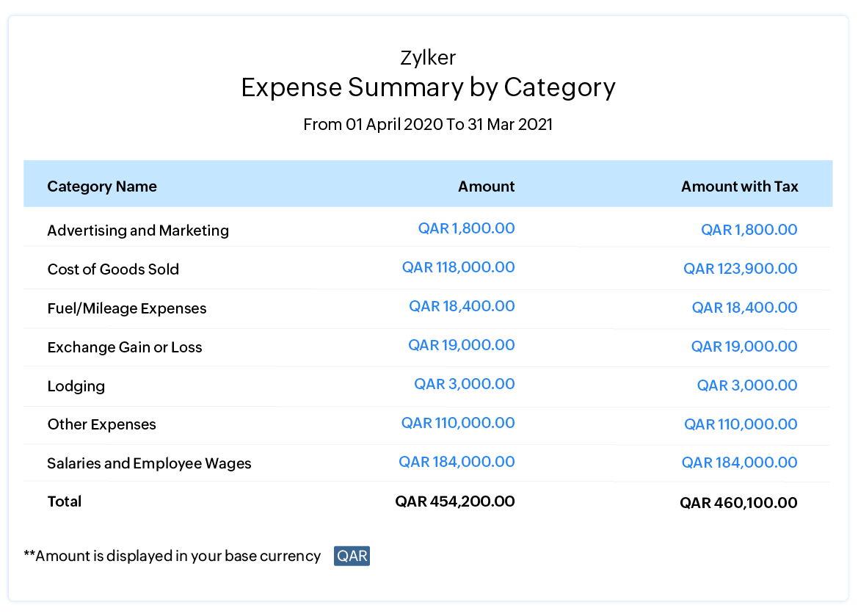Open Cost of Goods Sold taxed amount QAR 123,900.00
Image resolution: width=858 pixels, height=616 pixels.
pyautogui.click(x=740, y=269)
